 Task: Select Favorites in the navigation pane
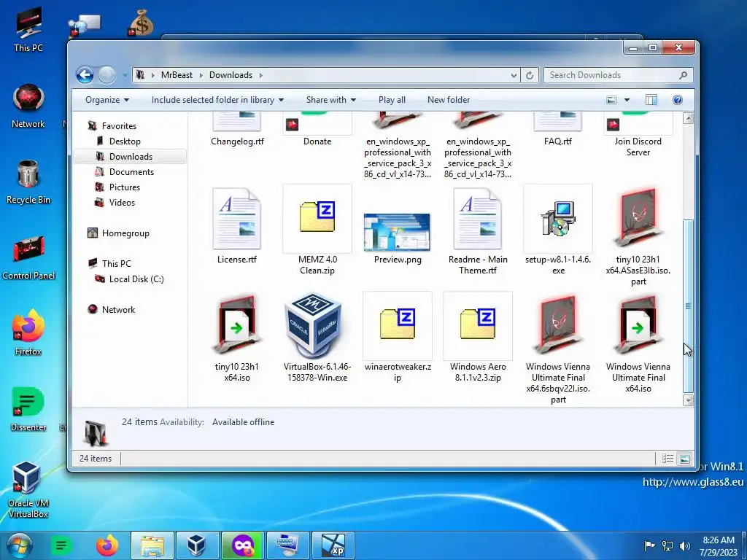coord(119,126)
